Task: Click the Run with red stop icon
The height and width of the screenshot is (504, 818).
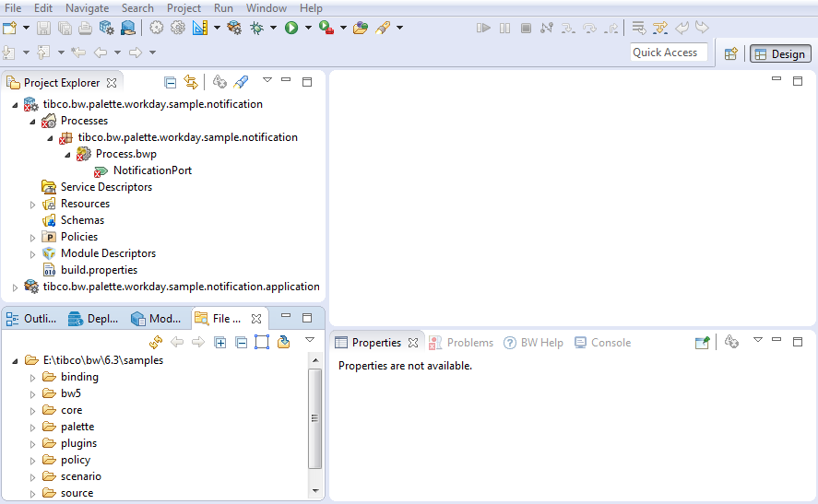Action: (x=326, y=28)
